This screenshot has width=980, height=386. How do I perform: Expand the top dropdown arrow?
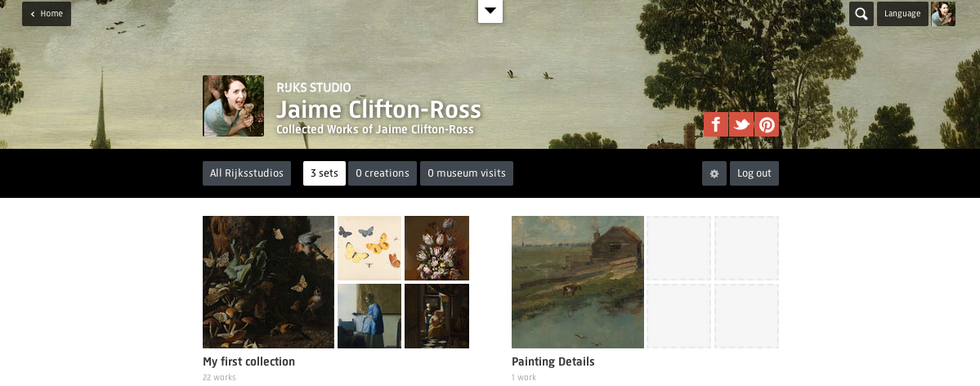[490, 11]
